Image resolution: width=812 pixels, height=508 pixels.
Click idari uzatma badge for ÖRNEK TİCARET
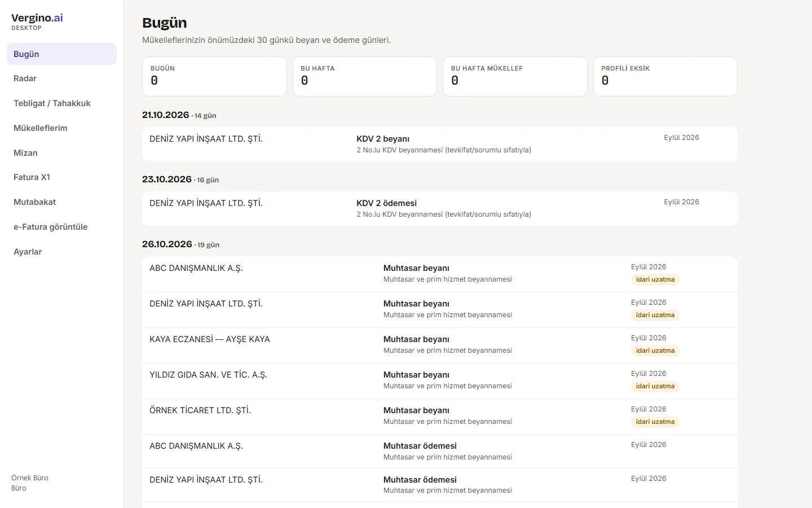pyautogui.click(x=655, y=422)
